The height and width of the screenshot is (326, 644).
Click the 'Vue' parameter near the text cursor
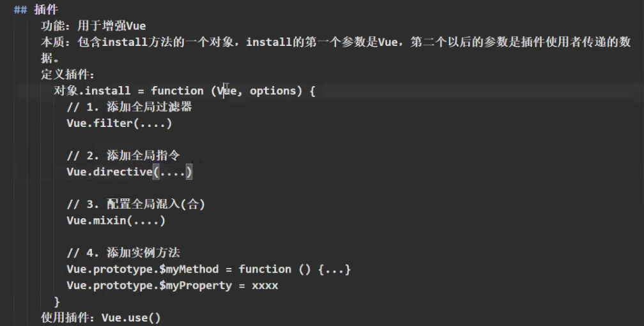(227, 91)
